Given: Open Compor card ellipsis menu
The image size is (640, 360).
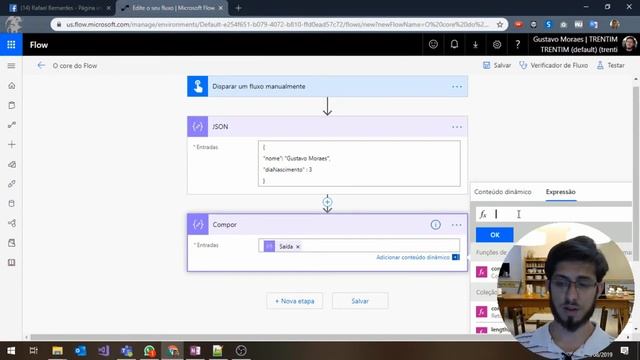Looking at the screenshot, I should (457, 225).
